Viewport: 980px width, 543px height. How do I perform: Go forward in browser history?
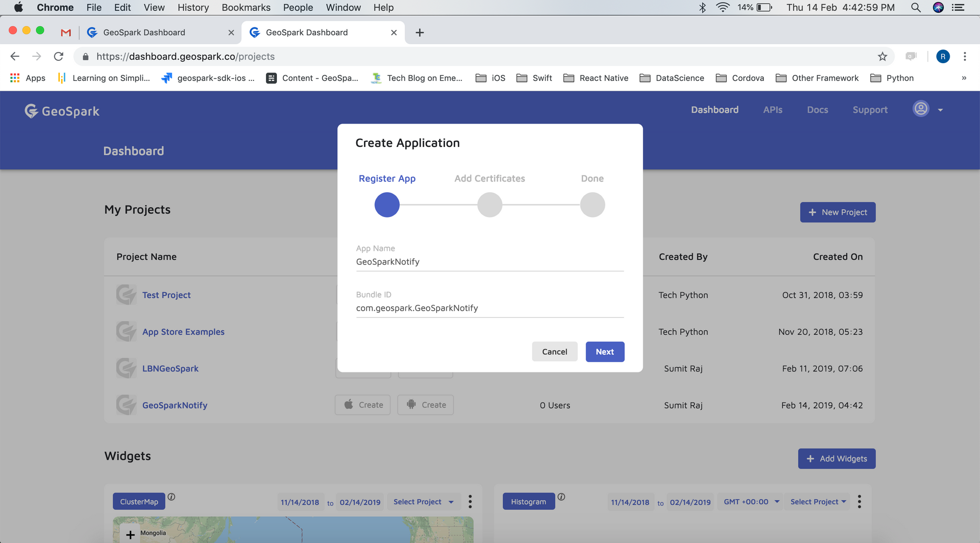[37, 56]
